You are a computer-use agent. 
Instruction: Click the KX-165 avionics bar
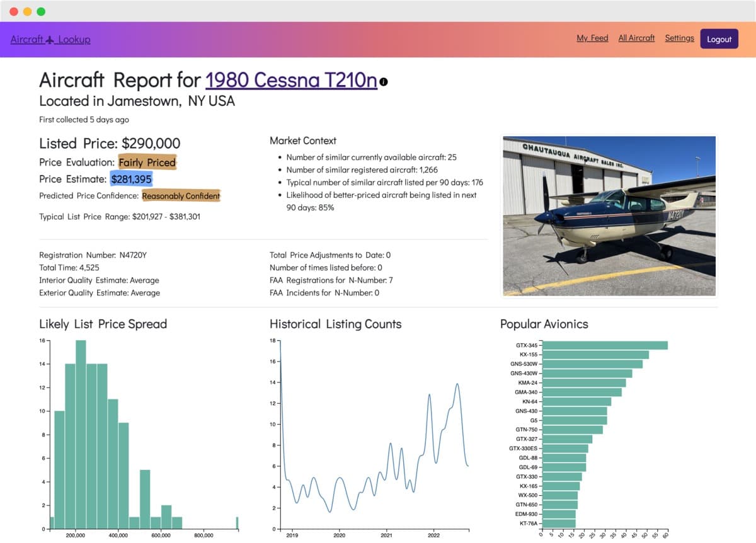[561, 486]
